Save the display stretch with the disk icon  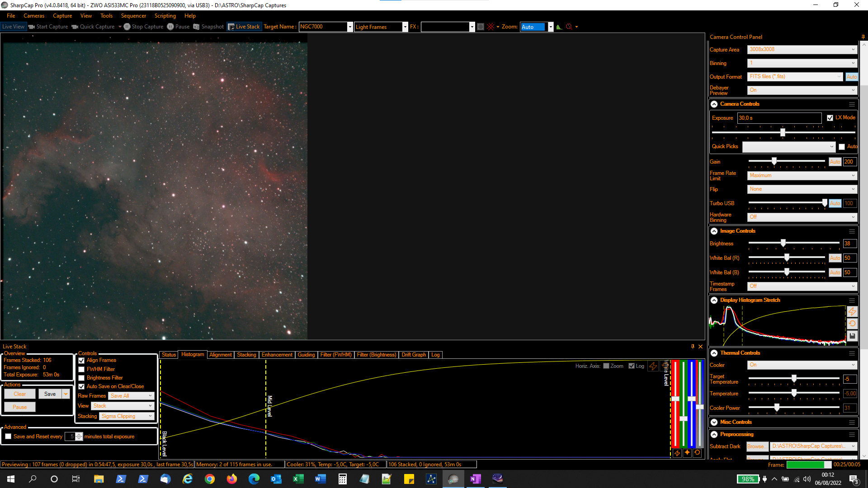coord(852,336)
